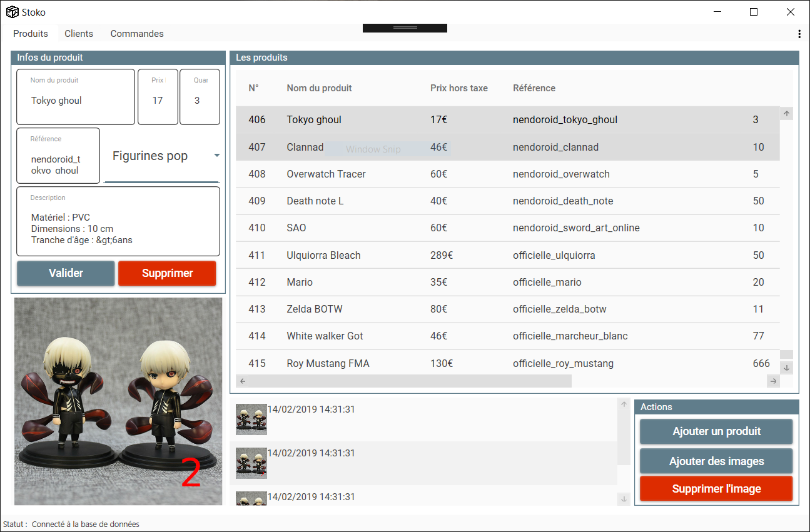Viewport: 810px width, 532px height.
Task: Expand the Figurines pop category dropdown
Action: point(162,156)
